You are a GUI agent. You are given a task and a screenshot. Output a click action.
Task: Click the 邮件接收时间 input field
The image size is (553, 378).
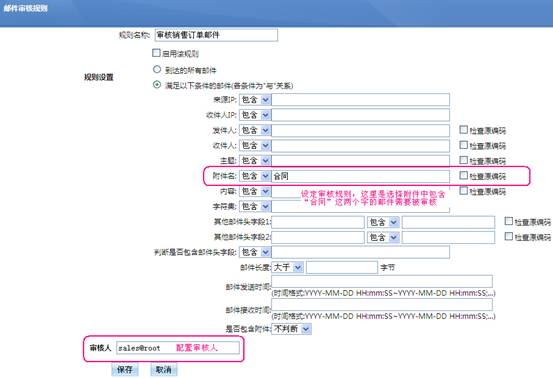tap(382, 305)
